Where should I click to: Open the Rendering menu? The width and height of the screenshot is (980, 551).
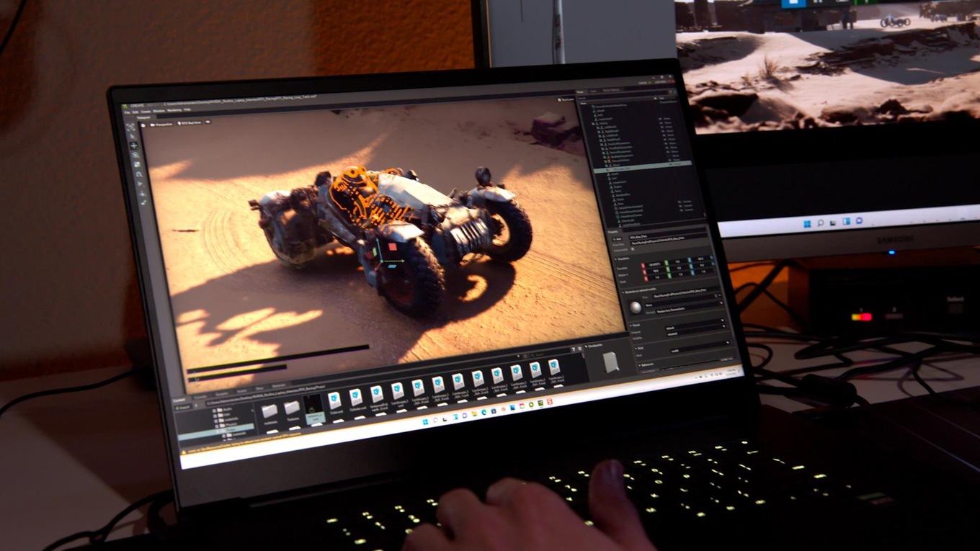pyautogui.click(x=174, y=110)
